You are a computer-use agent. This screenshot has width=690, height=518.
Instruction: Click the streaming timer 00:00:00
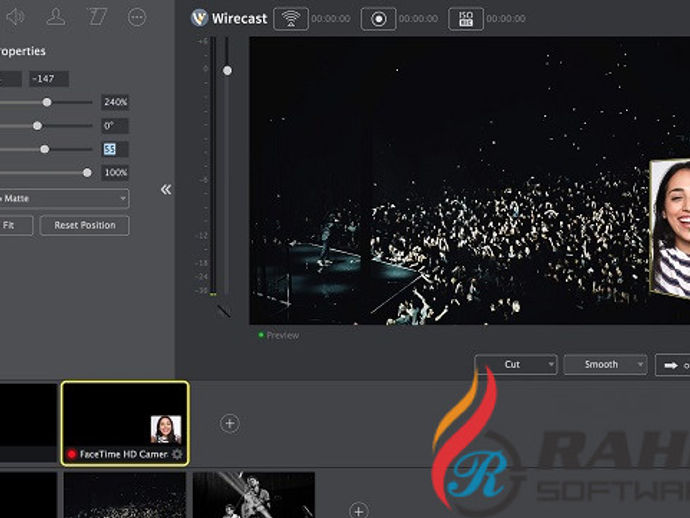point(331,18)
